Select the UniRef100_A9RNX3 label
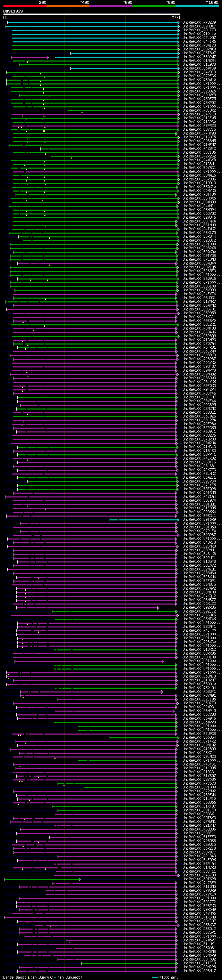This screenshot has width=222, height=980. click(x=199, y=49)
